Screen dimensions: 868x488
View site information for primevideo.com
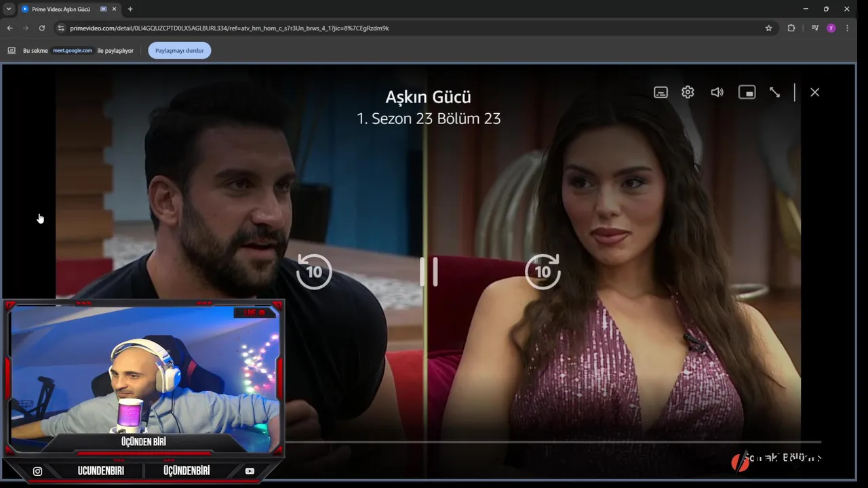coord(61,28)
